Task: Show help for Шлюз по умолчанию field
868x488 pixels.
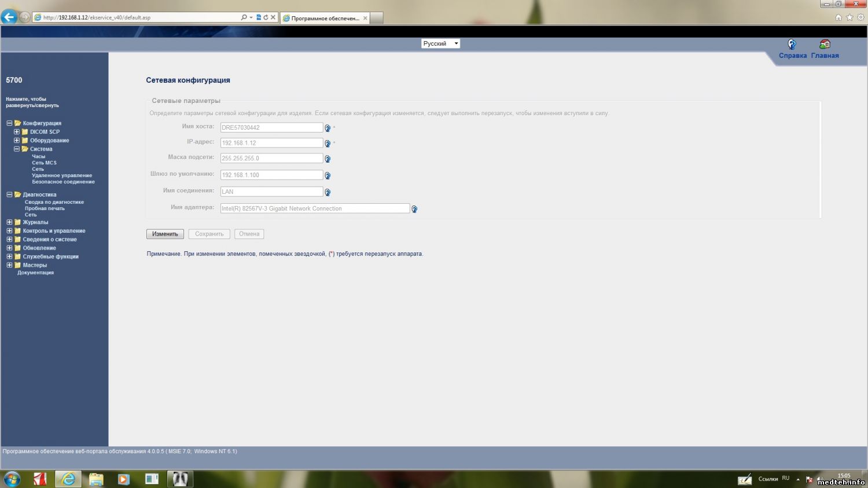Action: tap(328, 175)
